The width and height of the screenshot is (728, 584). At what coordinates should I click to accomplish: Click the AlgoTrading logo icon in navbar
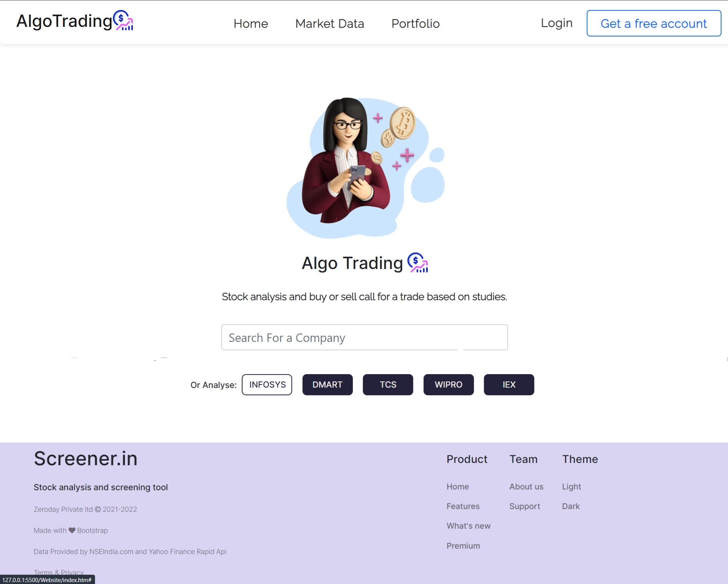123,21
